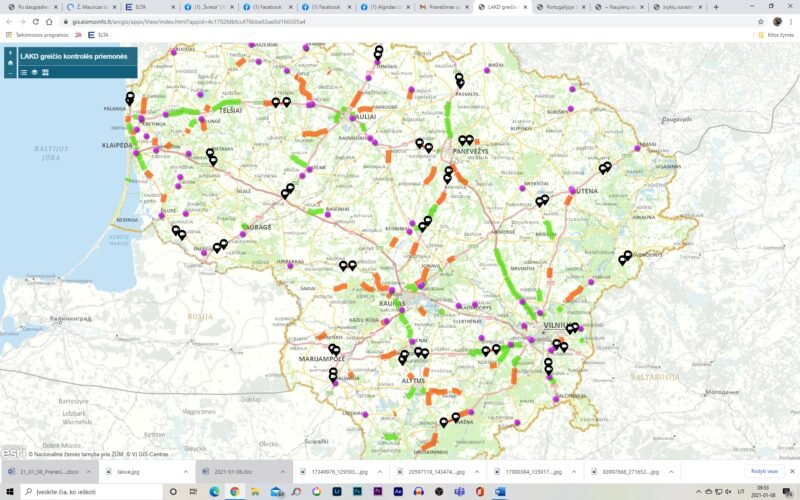Image resolution: width=800 pixels, height=500 pixels.
Task: Open the Kitos žymės bookmarks folder
Action: tap(776, 35)
